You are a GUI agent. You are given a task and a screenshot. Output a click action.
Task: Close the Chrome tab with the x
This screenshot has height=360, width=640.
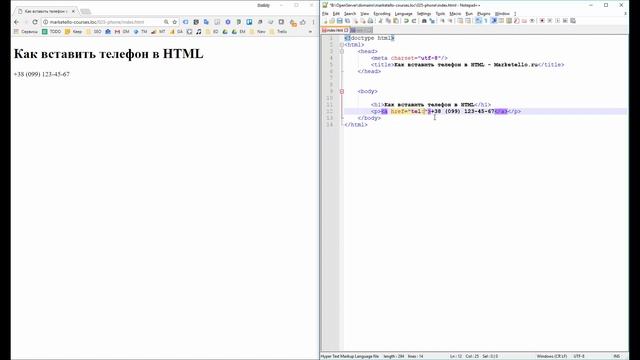[73, 11]
